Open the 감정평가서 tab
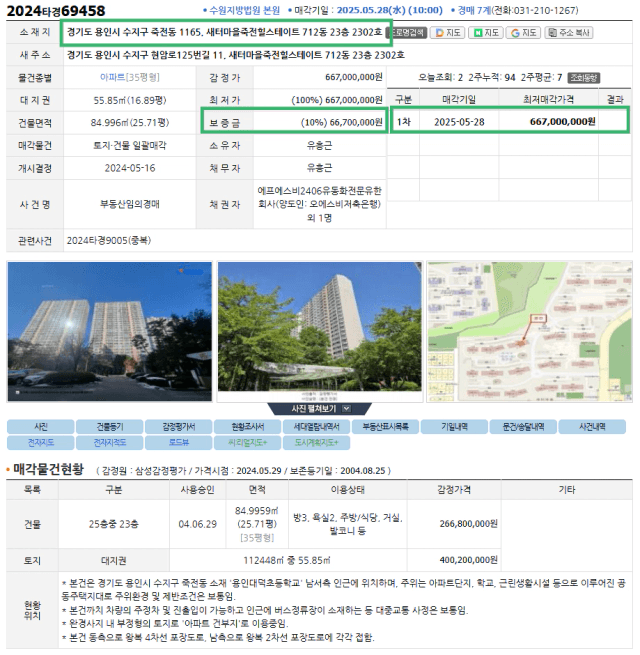Screen dimensions: 640x655 (179, 427)
